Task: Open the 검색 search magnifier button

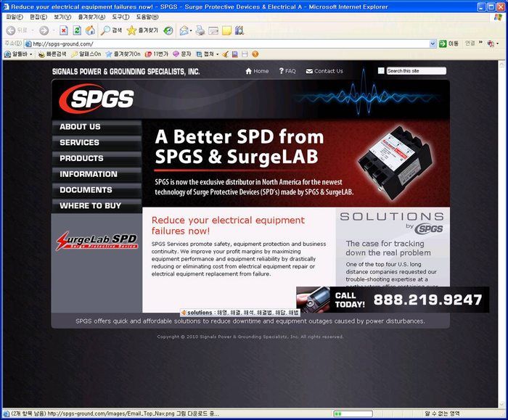Action: [111, 30]
